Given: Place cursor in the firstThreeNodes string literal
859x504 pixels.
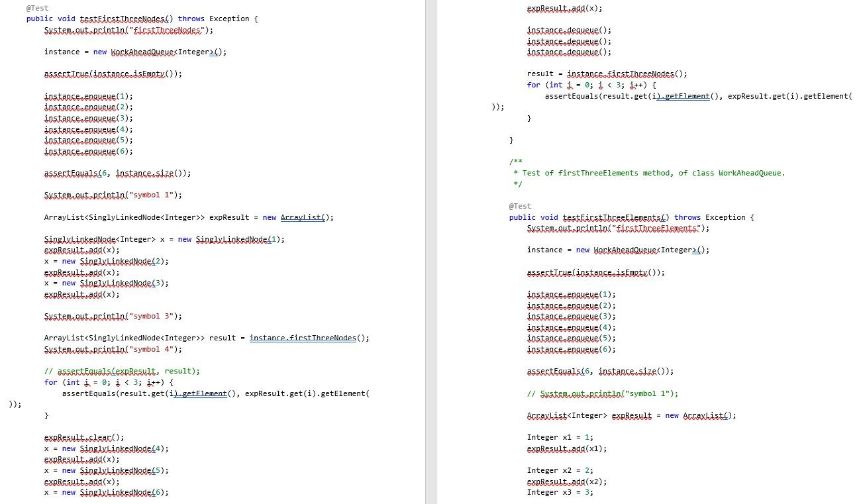Looking at the screenshot, I should point(166,30).
